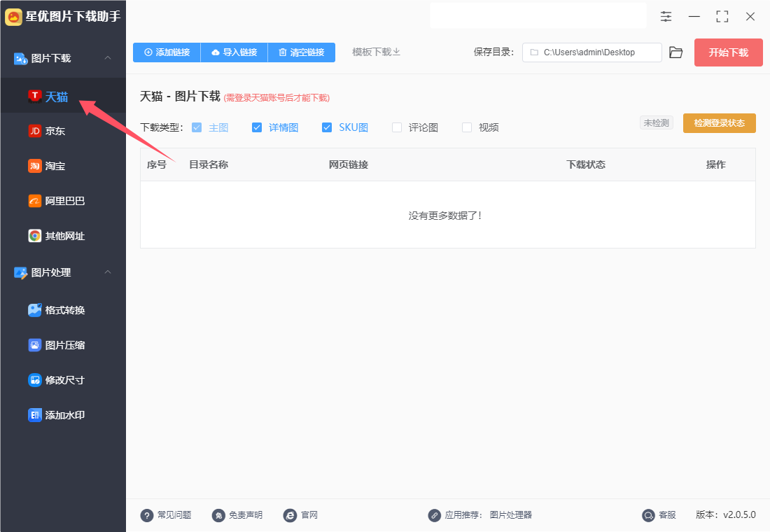
Task: Click the 天猫 red T icon
Action: point(35,97)
